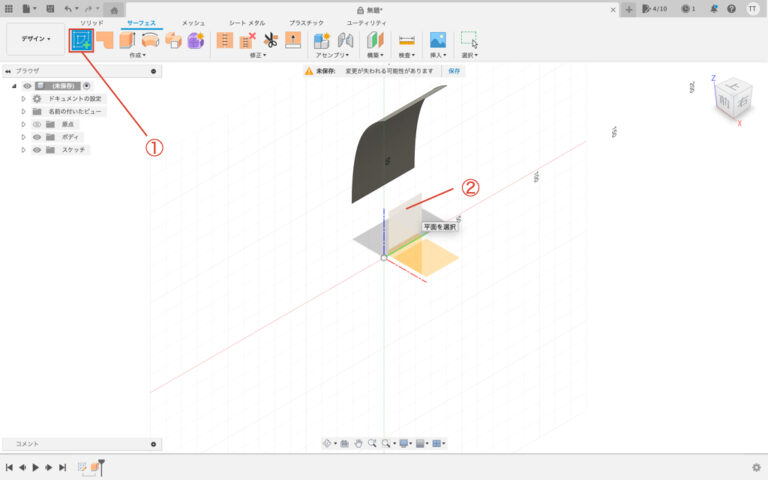Open the デザイン workspace dropdown

36,39
